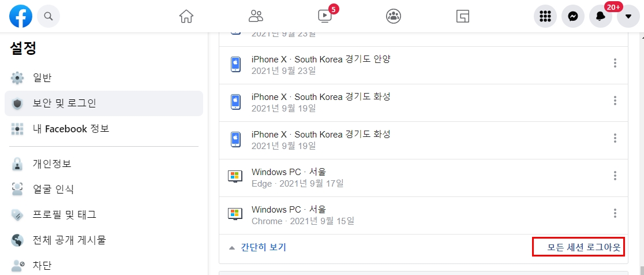
Task: Click lock icon beside 개인정보
Action: (x=17, y=165)
